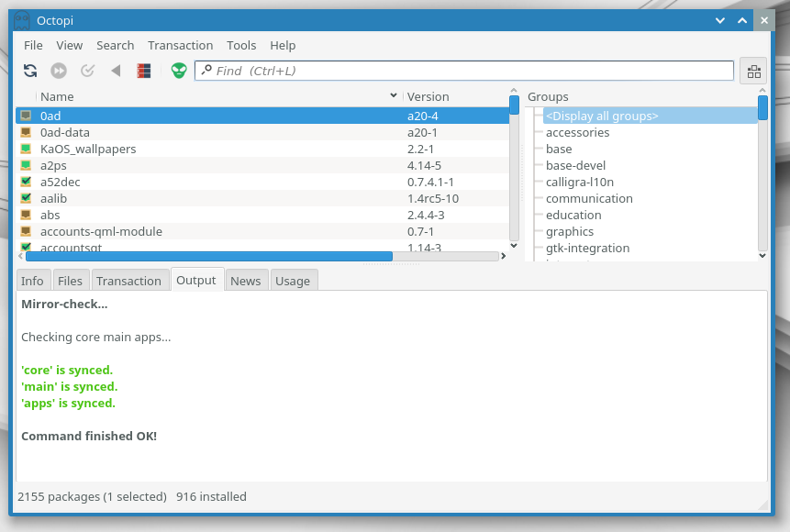Viewport: 790px width, 532px height.
Task: Click the '916 installed' status bar text
Action: click(211, 496)
